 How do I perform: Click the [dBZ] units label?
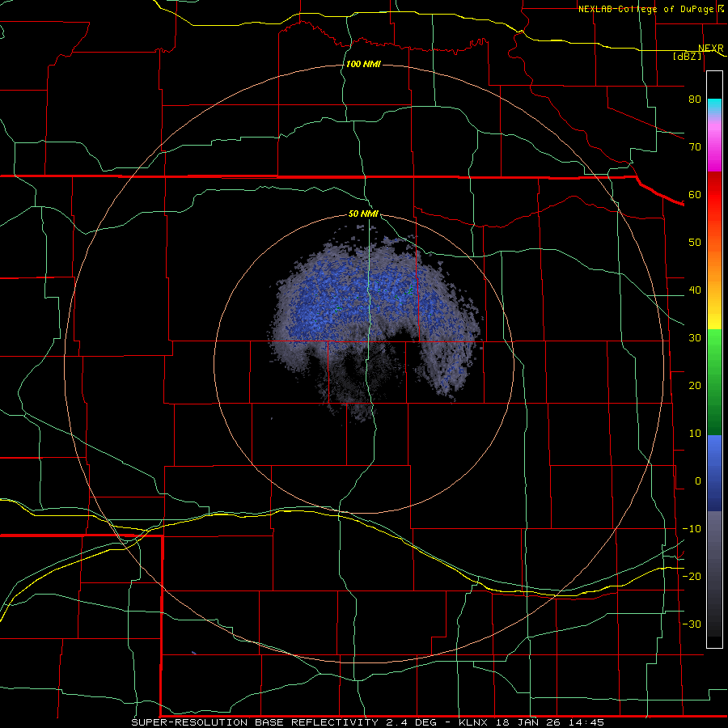[687, 56]
